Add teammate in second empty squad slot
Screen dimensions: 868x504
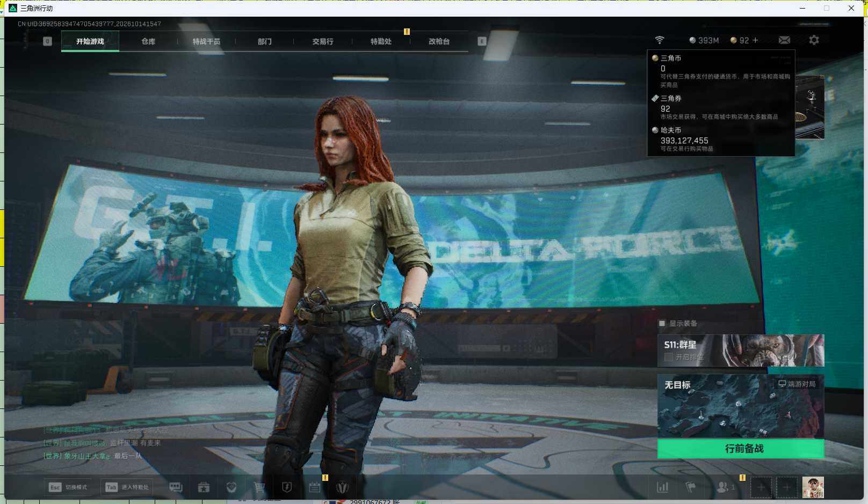pyautogui.click(x=787, y=487)
